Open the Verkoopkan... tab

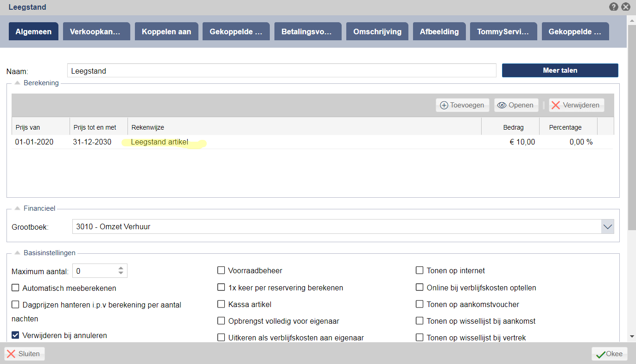(x=96, y=31)
